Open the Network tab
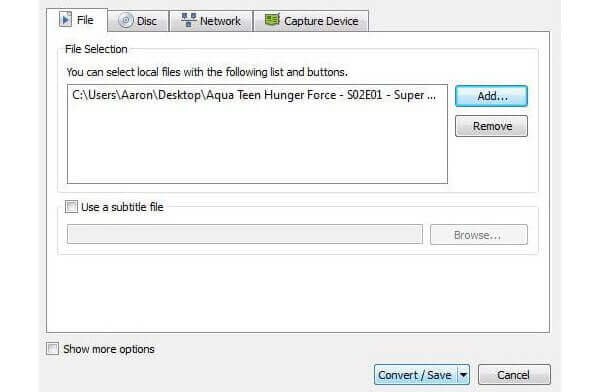 coord(211,21)
